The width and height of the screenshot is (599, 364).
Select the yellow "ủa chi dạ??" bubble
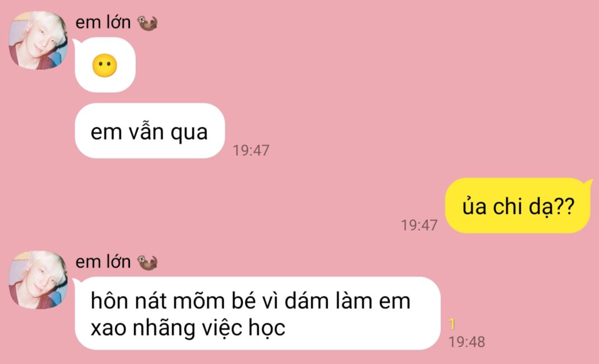click(x=518, y=205)
